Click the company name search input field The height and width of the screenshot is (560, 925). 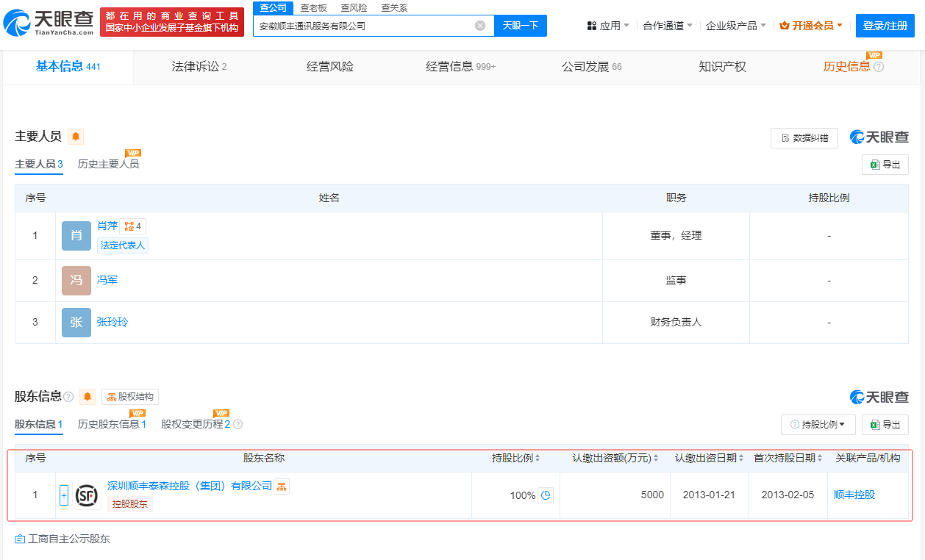tap(364, 26)
